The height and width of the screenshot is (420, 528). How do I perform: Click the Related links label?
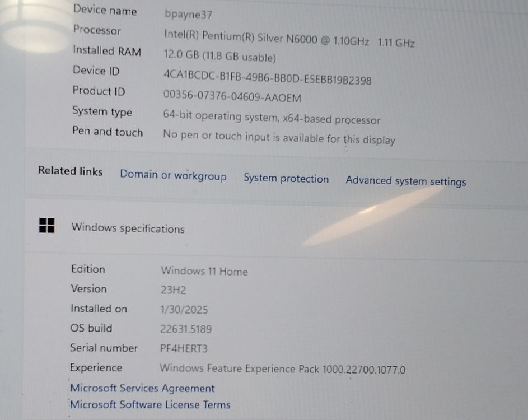(70, 171)
